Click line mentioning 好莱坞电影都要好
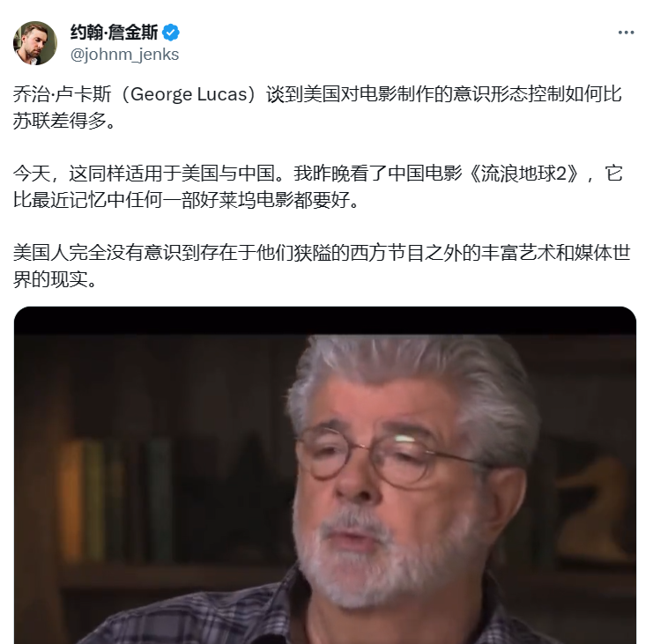This screenshot has width=653, height=644. point(186,200)
